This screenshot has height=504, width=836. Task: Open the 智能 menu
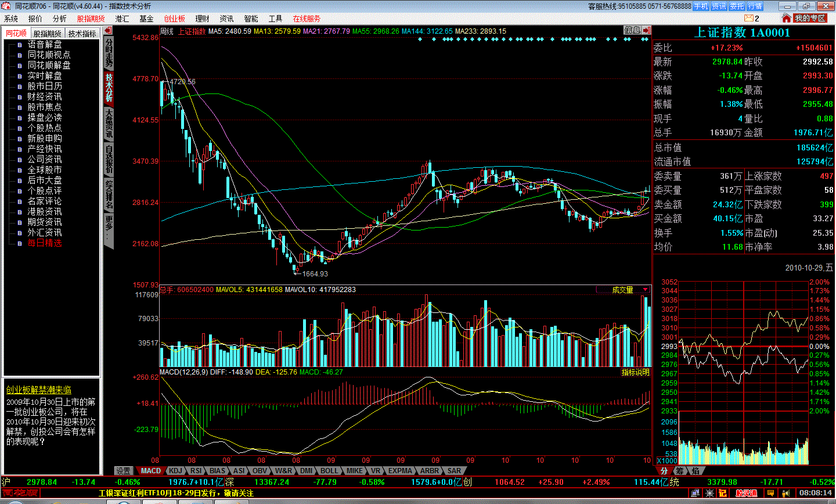click(x=251, y=19)
